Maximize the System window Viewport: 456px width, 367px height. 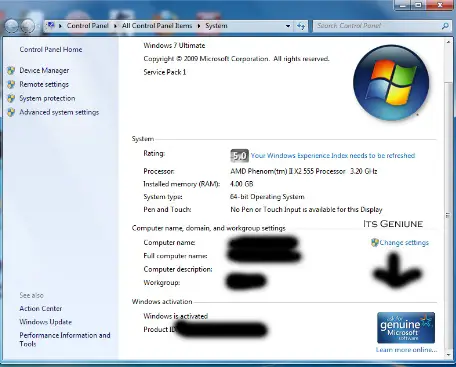tap(419, 5)
